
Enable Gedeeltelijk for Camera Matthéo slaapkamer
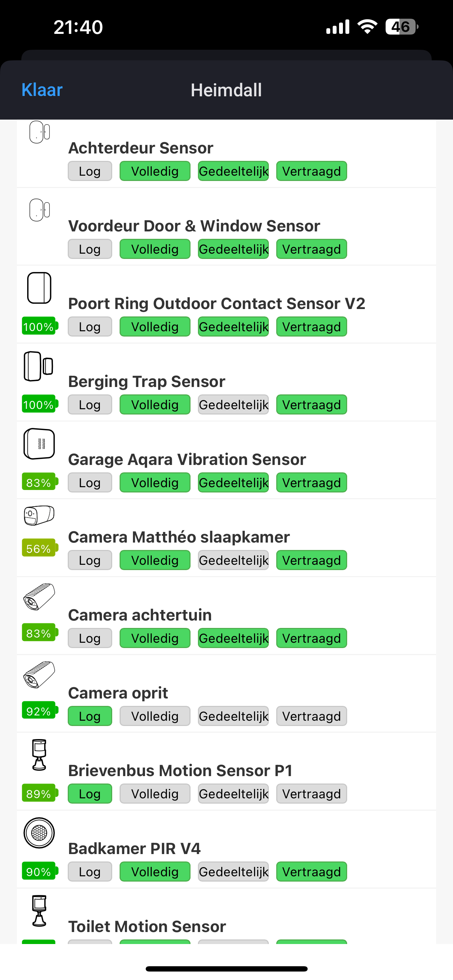(x=233, y=561)
